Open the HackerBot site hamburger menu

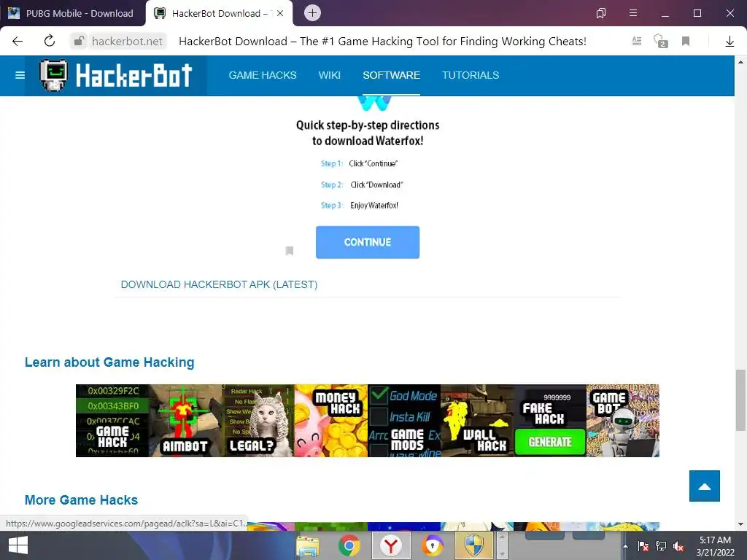pyautogui.click(x=20, y=75)
